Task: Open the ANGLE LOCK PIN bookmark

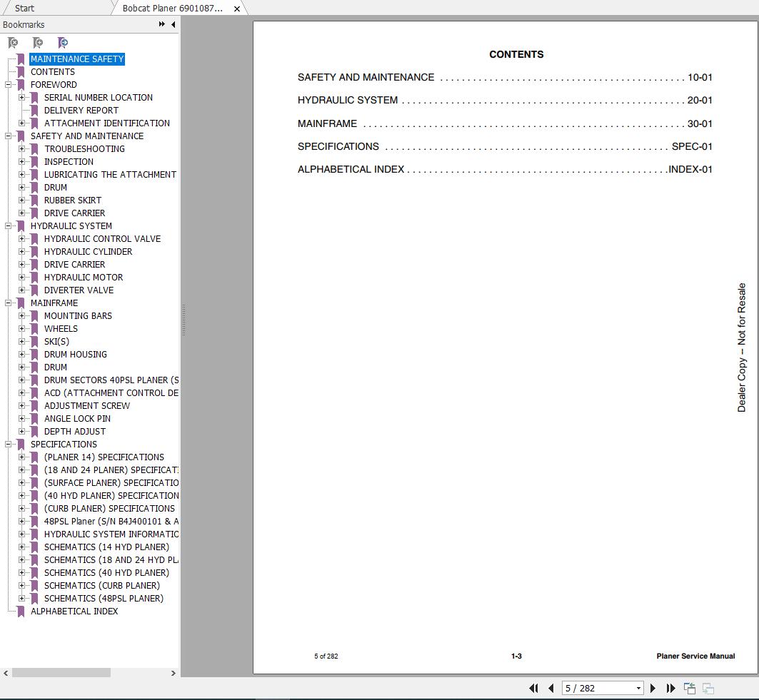Action: tap(77, 418)
